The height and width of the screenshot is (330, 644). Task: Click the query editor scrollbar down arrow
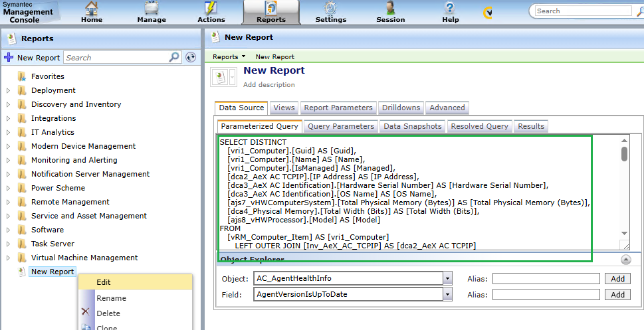click(x=624, y=233)
